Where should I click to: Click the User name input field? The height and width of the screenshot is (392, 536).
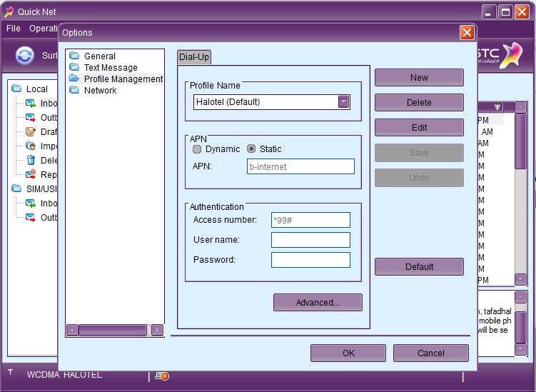(x=310, y=240)
